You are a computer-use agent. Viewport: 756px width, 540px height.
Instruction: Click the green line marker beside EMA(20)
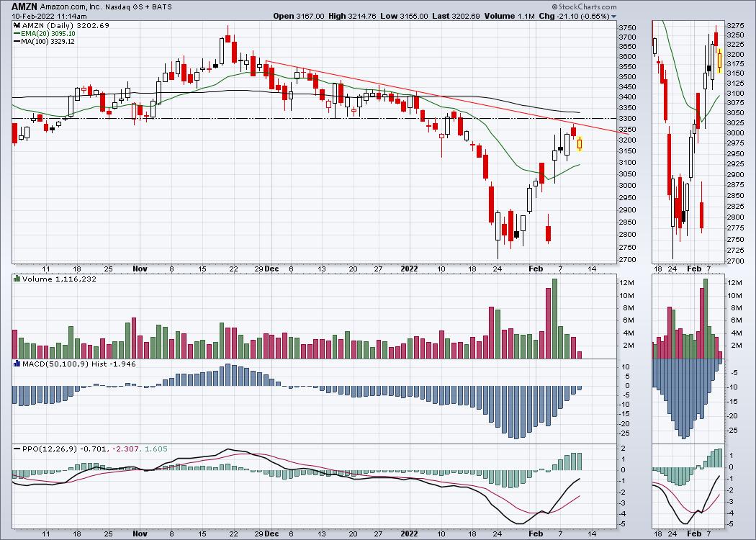click(17, 34)
